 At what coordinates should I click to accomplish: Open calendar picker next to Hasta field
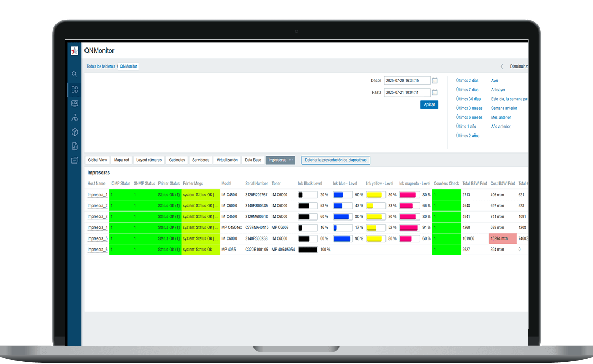point(435,92)
